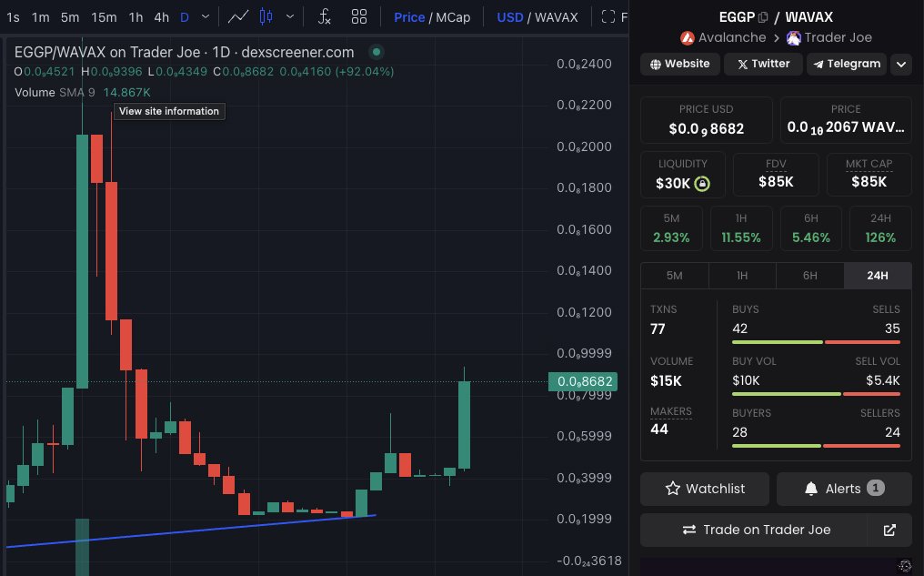Click the swap arrows icon on Trade button
Viewport: 924px width, 576px height.
(x=688, y=530)
